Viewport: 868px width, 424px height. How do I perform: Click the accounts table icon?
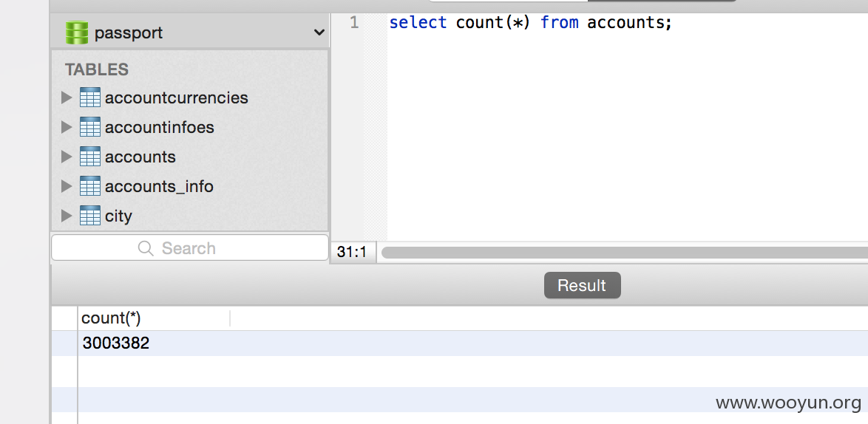(x=89, y=157)
